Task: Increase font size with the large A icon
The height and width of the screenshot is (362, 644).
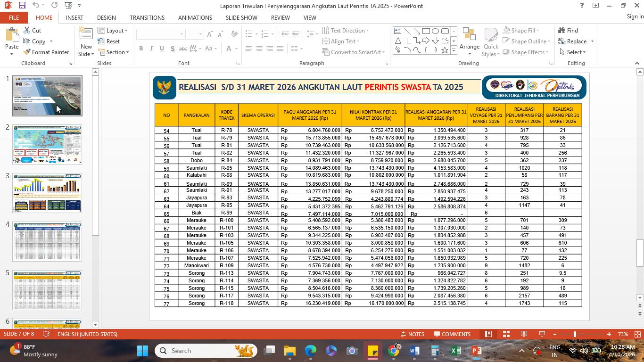Action: (210, 34)
